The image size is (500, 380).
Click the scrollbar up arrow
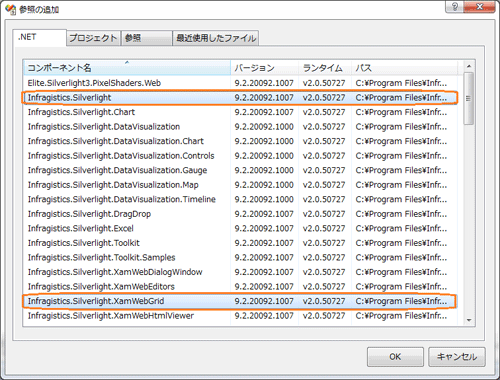click(469, 66)
